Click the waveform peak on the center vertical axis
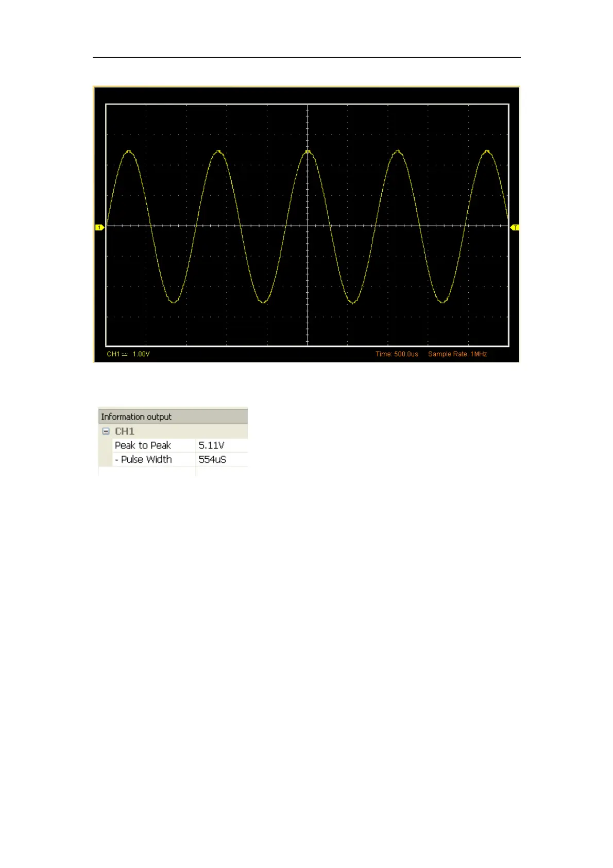613x868 pixels. 308,152
